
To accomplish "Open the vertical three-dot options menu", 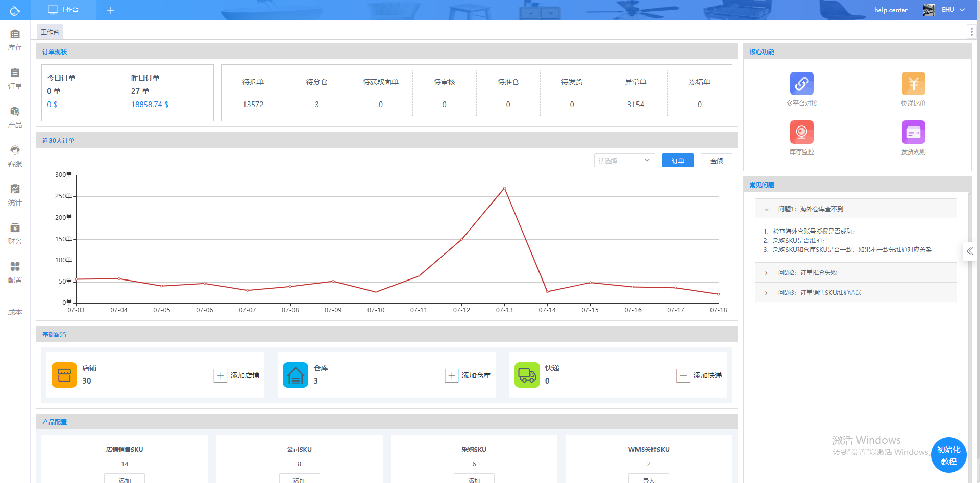I will (971, 32).
